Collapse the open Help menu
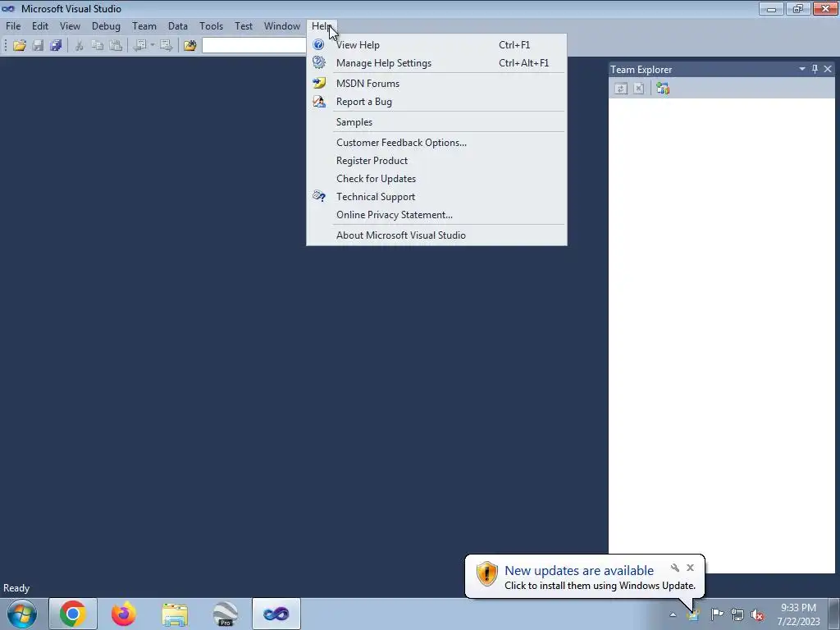This screenshot has width=840, height=630. [x=322, y=25]
